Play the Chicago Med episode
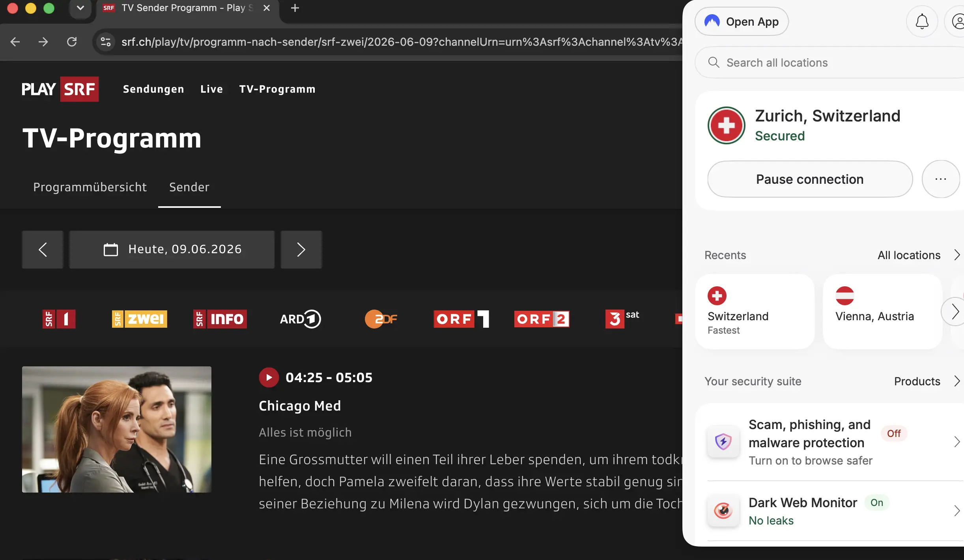Viewport: 964px width, 560px height. [269, 377]
